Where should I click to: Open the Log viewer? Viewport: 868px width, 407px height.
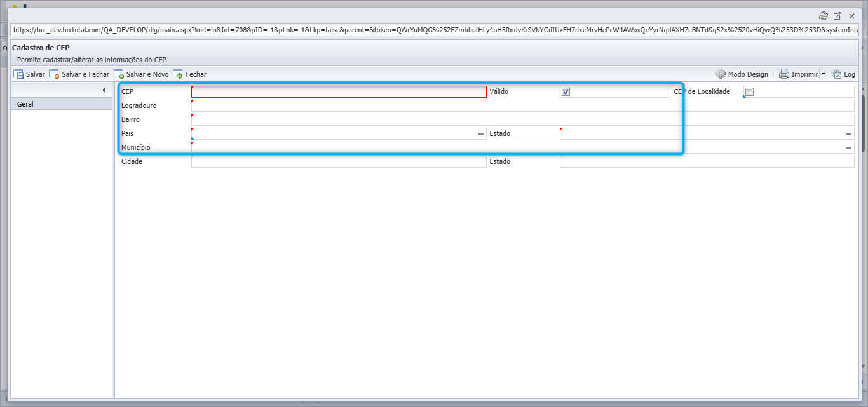click(843, 74)
